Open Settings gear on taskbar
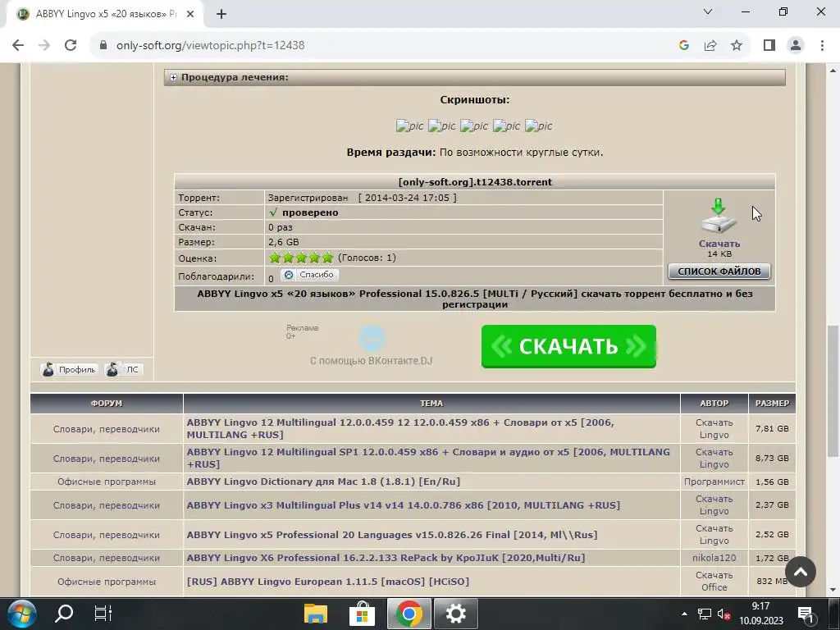 455,614
